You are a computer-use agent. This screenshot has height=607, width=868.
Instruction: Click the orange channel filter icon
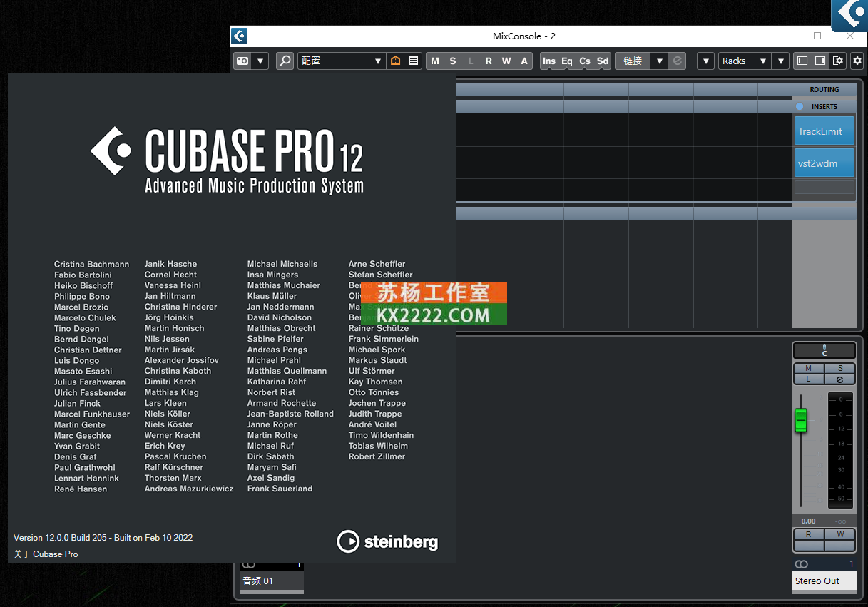396,61
